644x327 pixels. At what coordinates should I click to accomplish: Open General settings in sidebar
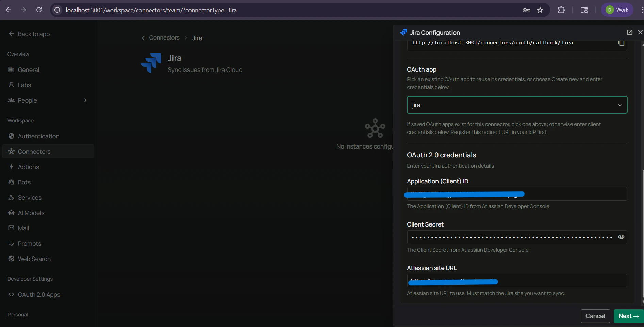point(48,69)
